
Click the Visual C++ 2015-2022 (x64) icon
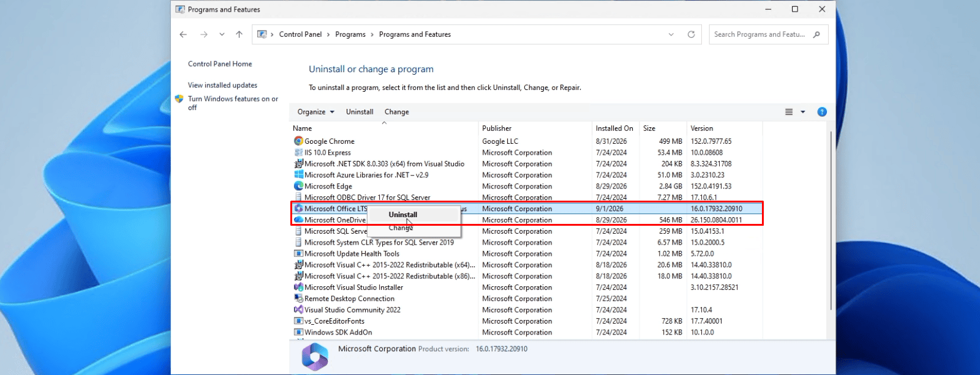pos(298,265)
